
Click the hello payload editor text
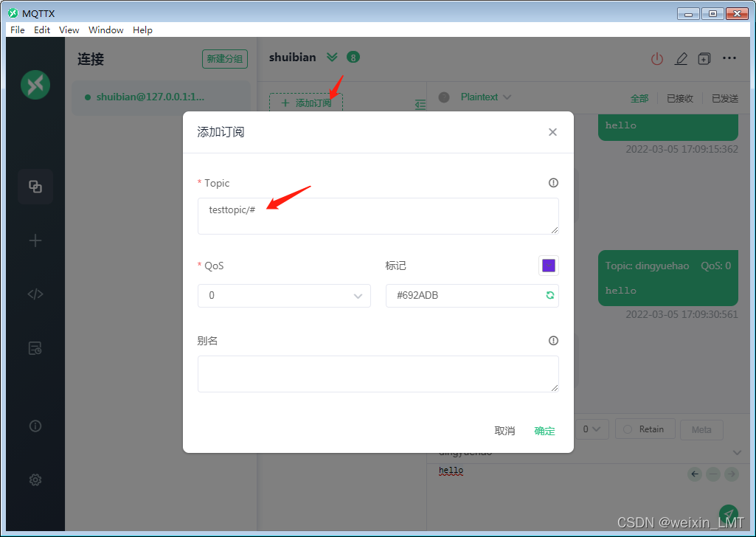[451, 471]
